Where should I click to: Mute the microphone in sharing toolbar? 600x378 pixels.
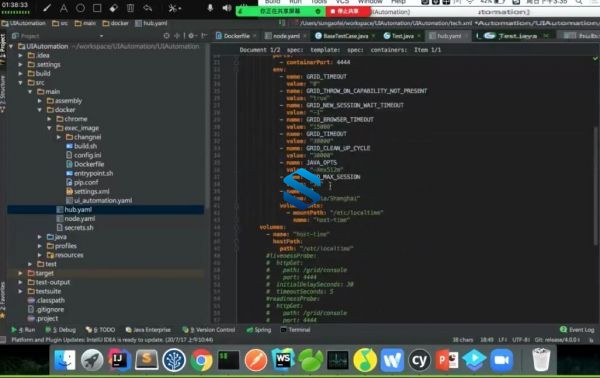pyautogui.click(x=210, y=8)
